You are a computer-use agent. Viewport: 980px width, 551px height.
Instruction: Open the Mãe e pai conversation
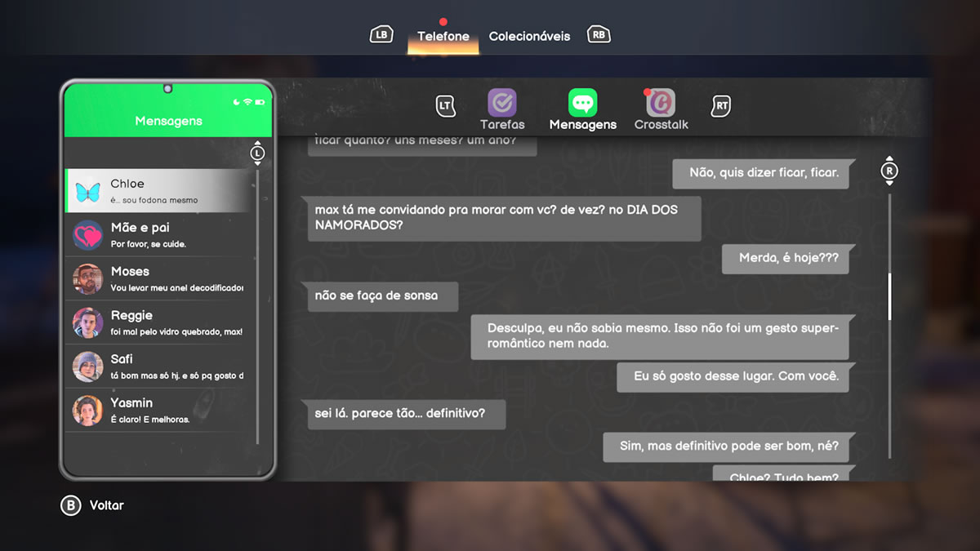tap(159, 235)
